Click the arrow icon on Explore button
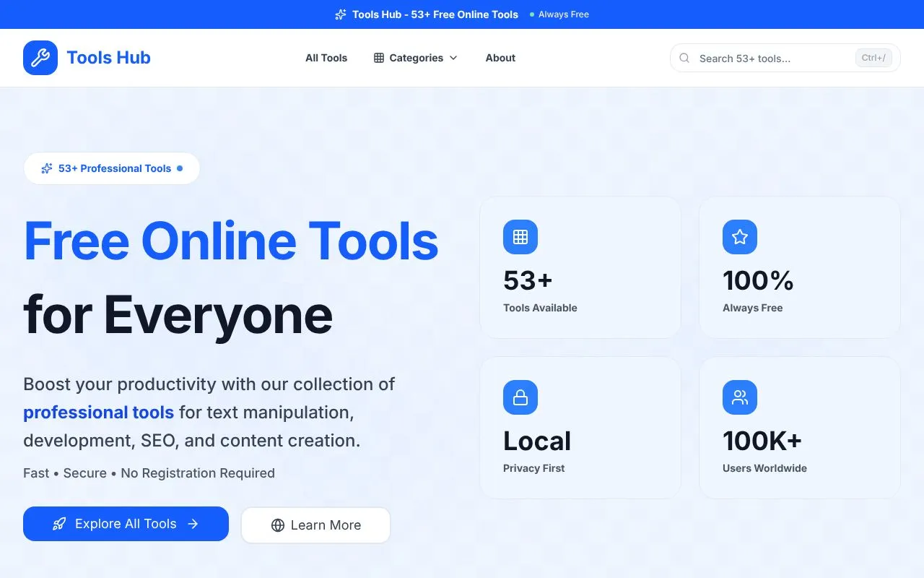This screenshot has height=578, width=924. (x=193, y=524)
